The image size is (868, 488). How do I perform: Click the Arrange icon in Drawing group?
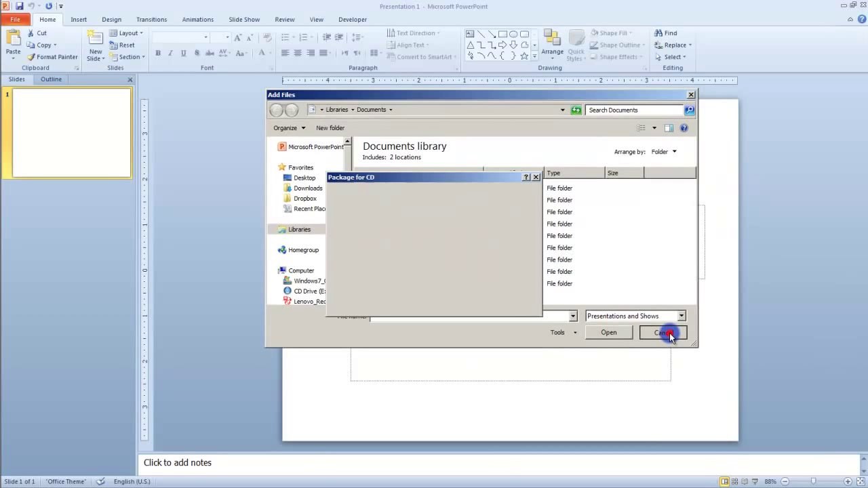pyautogui.click(x=552, y=39)
